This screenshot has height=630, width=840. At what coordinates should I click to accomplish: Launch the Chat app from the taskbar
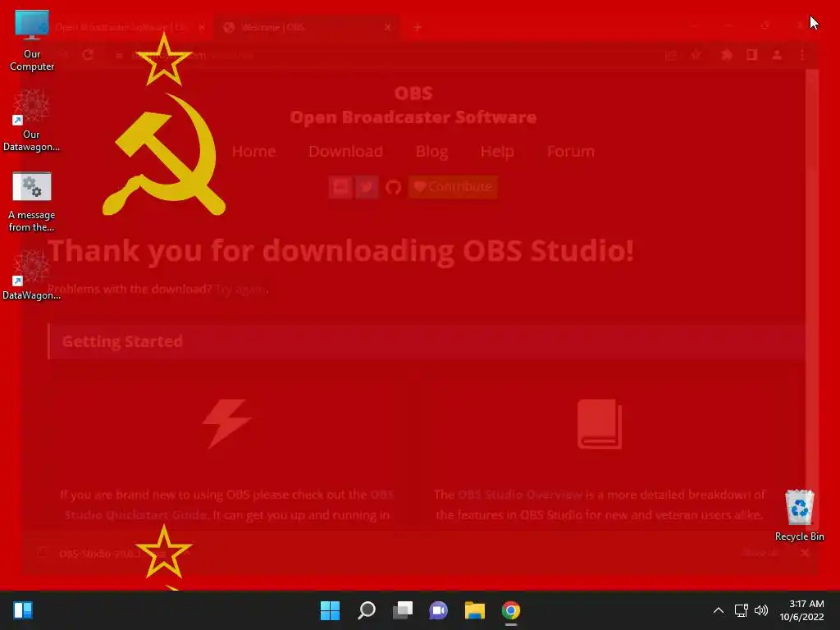[x=438, y=610]
